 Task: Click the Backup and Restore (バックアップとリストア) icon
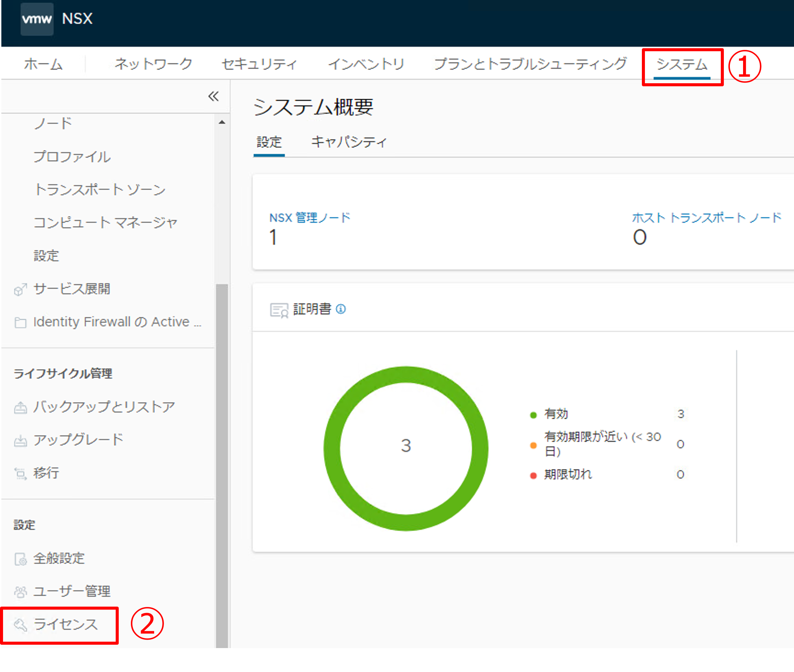[20, 408]
